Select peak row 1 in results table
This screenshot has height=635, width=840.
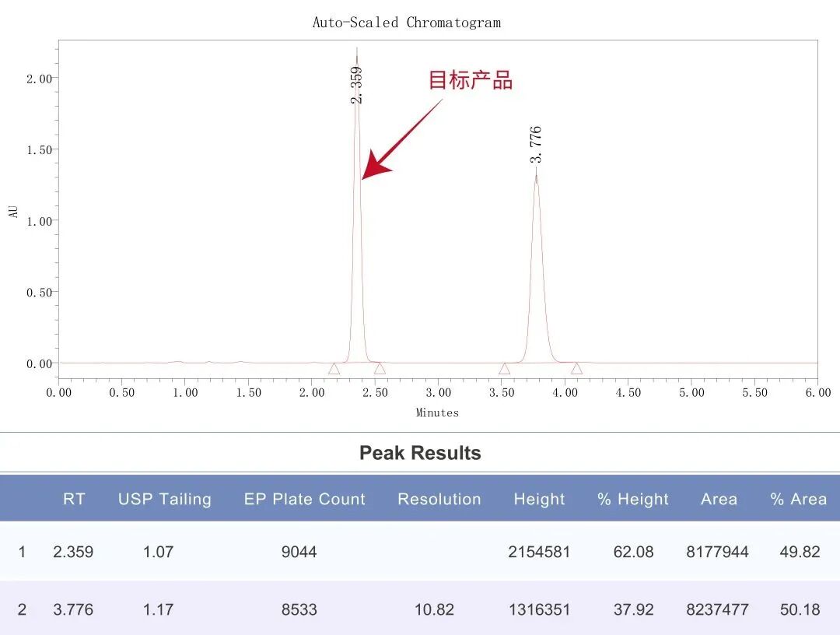click(x=420, y=552)
